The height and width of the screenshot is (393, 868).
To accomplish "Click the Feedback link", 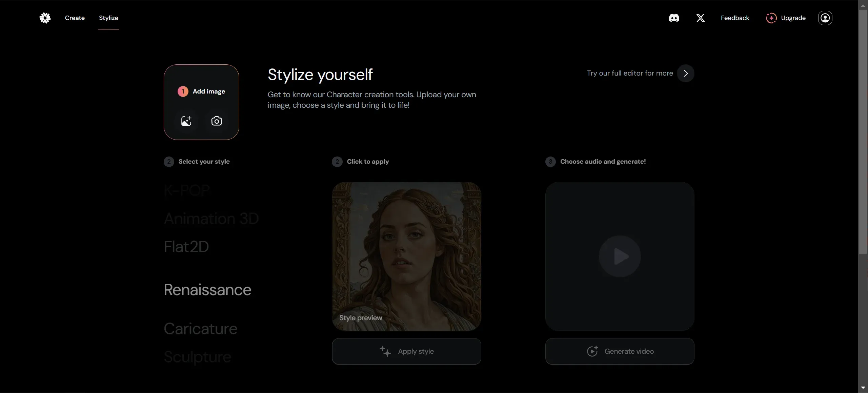I will click(x=734, y=18).
